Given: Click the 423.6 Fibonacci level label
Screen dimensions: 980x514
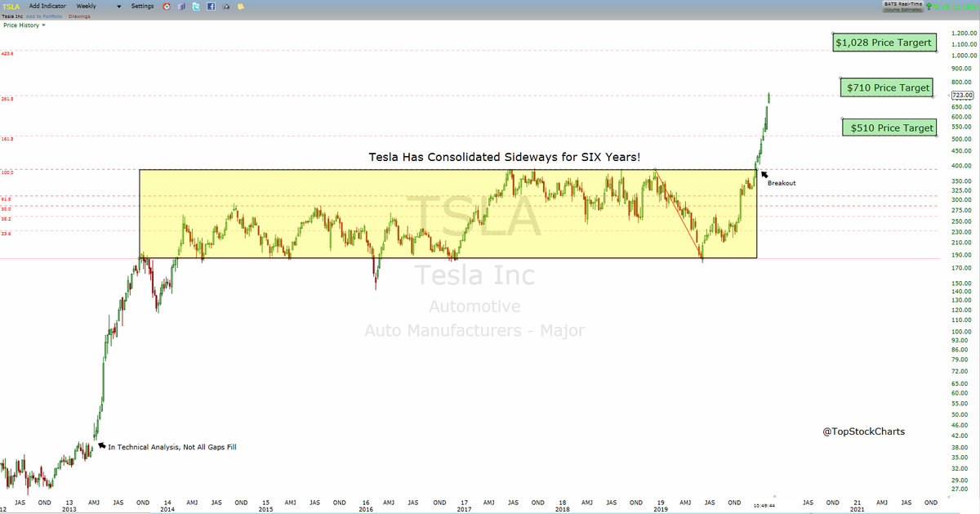Looking at the screenshot, I should tap(8, 53).
